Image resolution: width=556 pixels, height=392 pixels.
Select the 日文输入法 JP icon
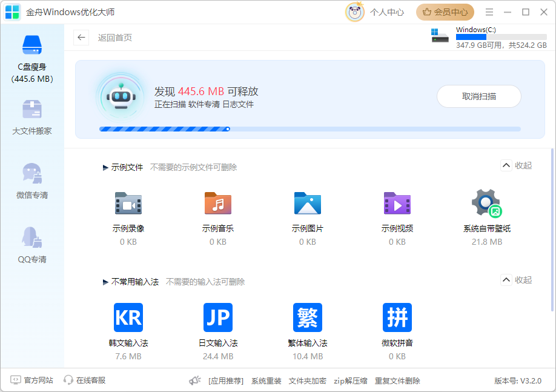click(x=217, y=317)
